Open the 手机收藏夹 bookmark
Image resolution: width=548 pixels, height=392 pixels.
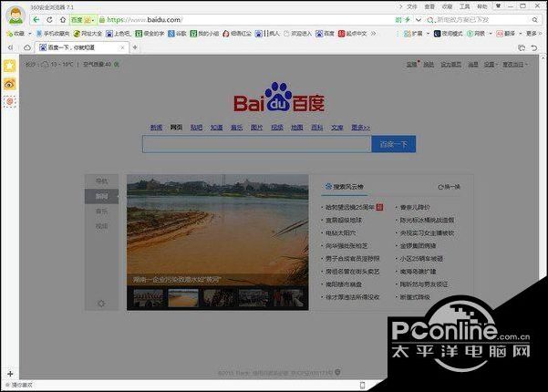(53, 34)
